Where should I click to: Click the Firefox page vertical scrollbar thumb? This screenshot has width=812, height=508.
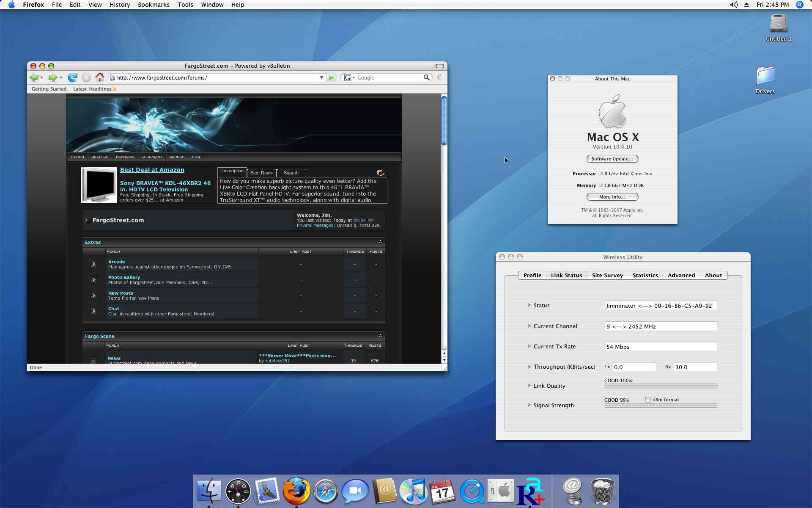[444, 121]
